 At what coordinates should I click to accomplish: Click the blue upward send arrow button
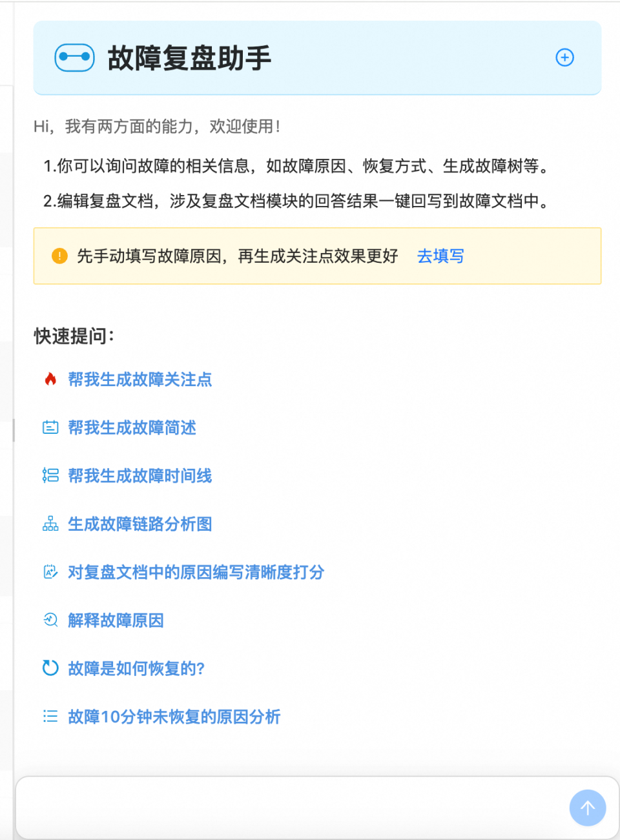(587, 807)
